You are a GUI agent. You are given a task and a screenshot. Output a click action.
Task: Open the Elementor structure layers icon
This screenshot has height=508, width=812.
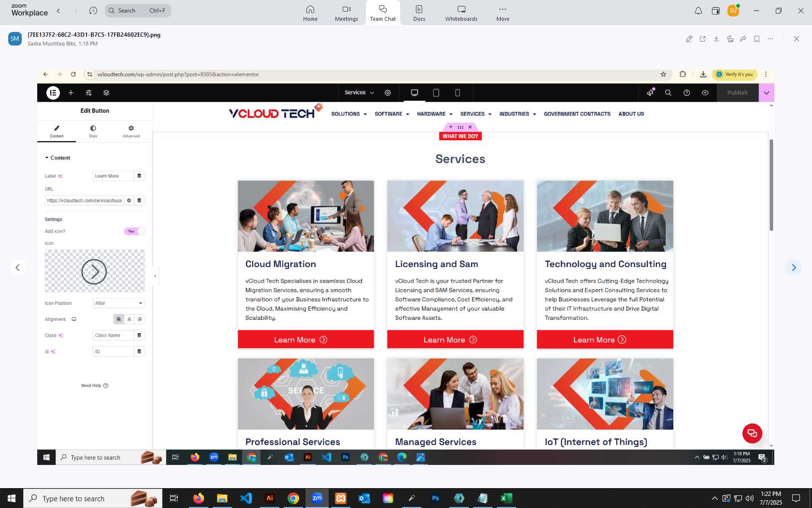106,92
